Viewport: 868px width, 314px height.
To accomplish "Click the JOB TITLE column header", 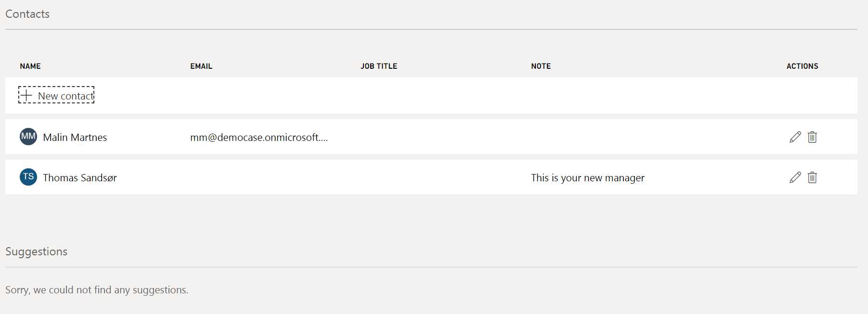I will (379, 66).
